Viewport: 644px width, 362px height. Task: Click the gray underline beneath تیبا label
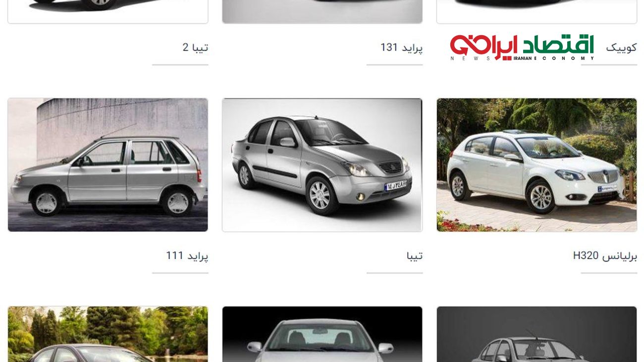click(x=395, y=273)
